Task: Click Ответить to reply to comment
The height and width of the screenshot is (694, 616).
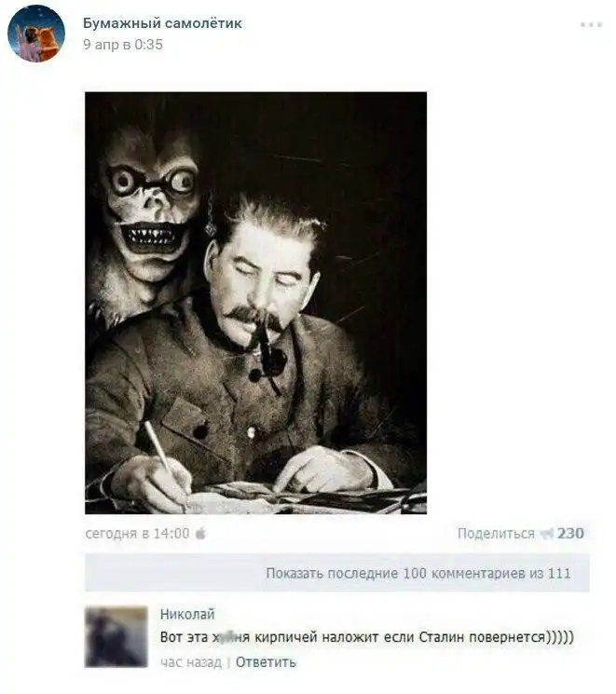Action: [266, 662]
